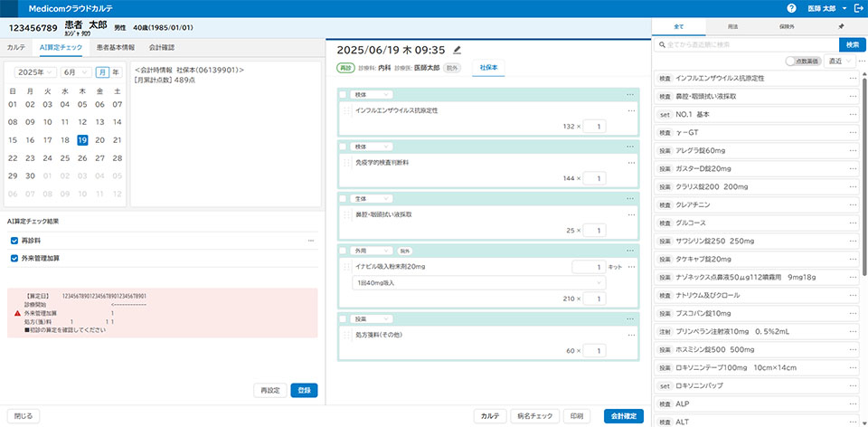Open ellipsis menu for アレグラ錠60mg list item
Screen dimensions: 868x427
(x=852, y=151)
